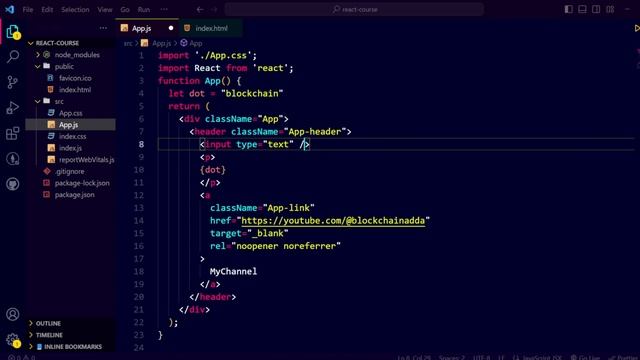Screen dimensions: 640x360
Task: Click the VS Code logo icon
Action: point(9,9)
